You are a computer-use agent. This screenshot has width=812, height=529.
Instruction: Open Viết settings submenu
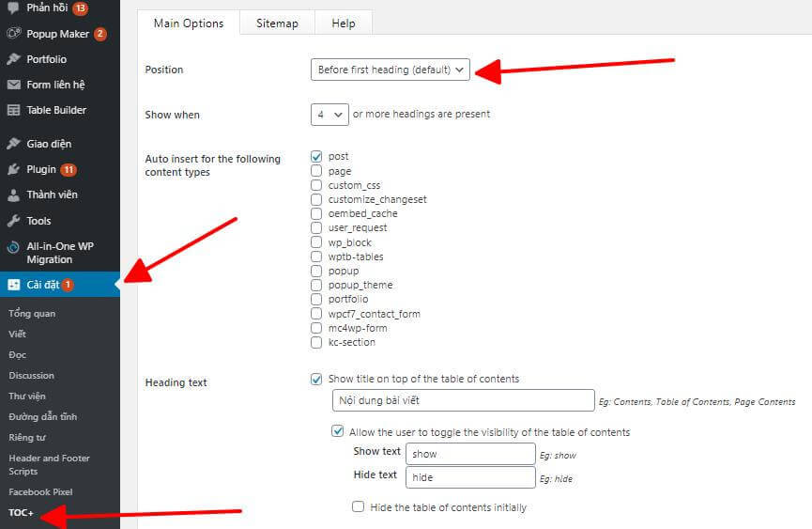(17, 335)
